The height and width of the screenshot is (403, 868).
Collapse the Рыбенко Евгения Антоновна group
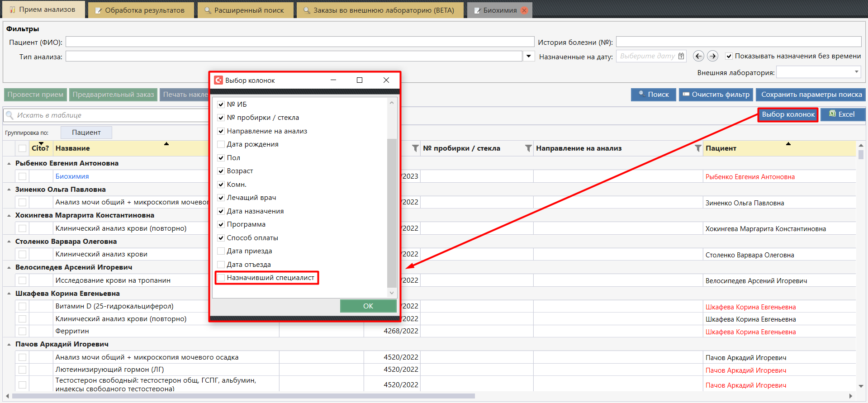[x=9, y=163]
